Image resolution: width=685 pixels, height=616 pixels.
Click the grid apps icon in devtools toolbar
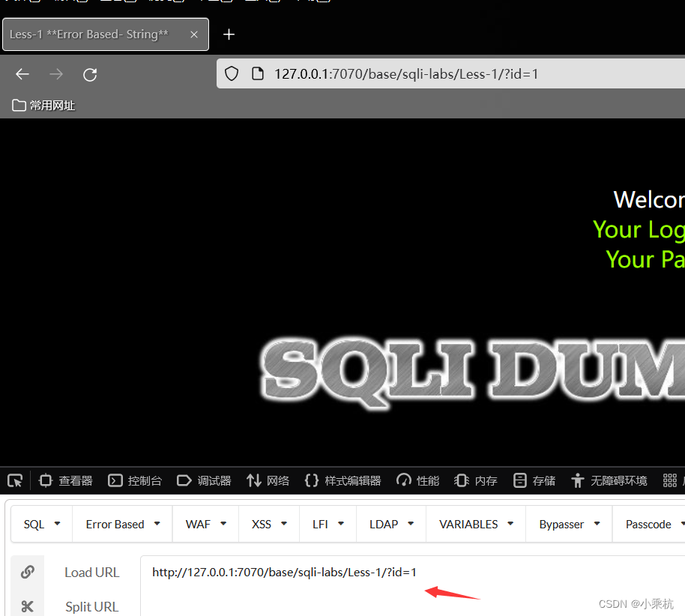point(669,480)
